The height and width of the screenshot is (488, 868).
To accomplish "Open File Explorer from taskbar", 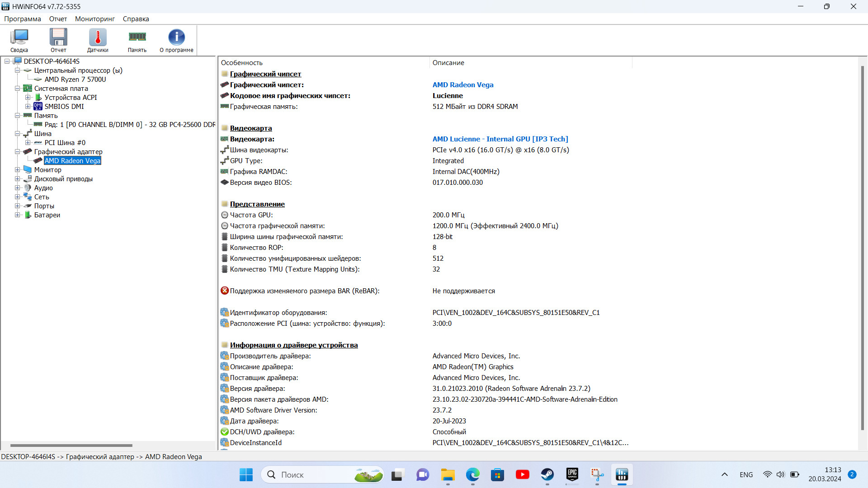I will coord(448,475).
